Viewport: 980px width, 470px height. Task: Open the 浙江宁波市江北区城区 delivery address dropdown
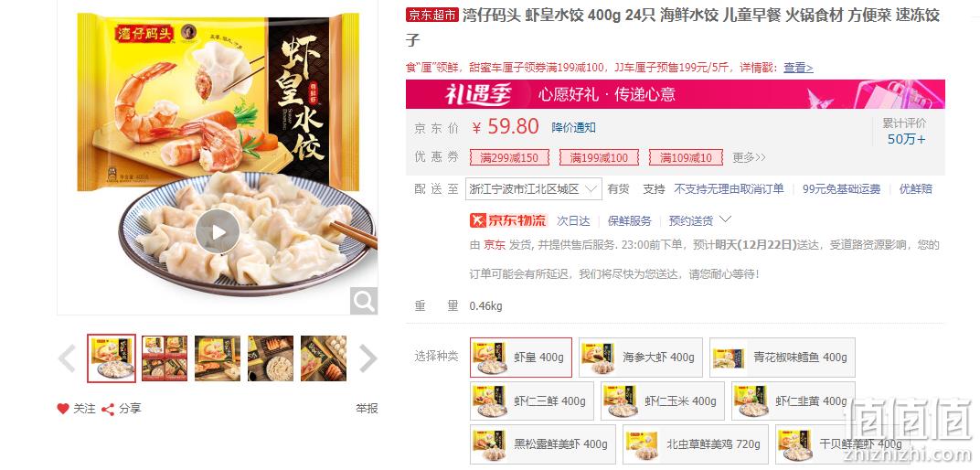pyautogui.click(x=533, y=188)
